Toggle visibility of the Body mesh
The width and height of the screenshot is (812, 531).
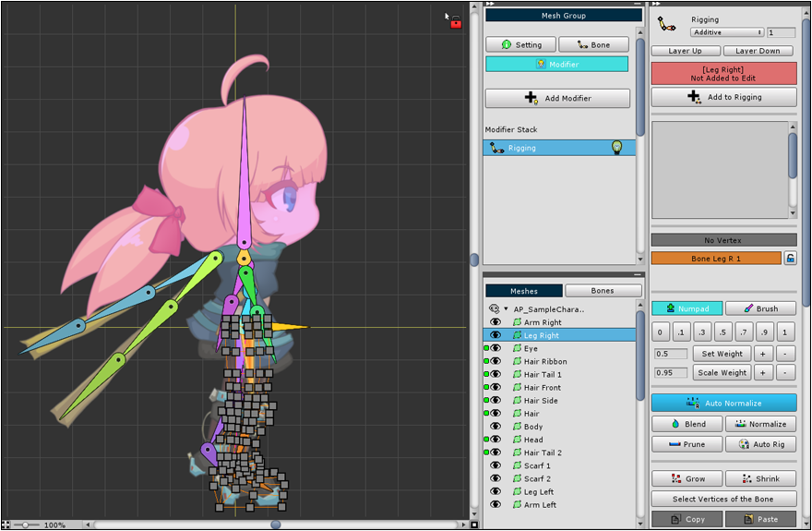pos(496,427)
